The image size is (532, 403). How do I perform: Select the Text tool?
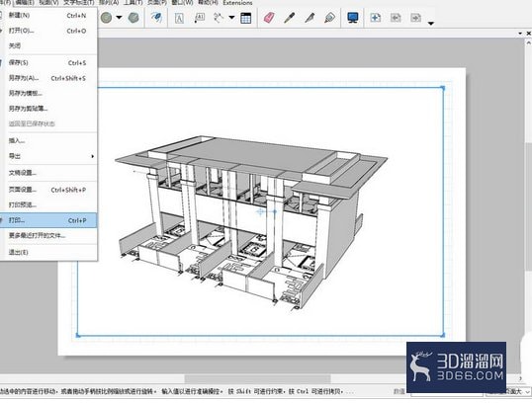(179, 18)
